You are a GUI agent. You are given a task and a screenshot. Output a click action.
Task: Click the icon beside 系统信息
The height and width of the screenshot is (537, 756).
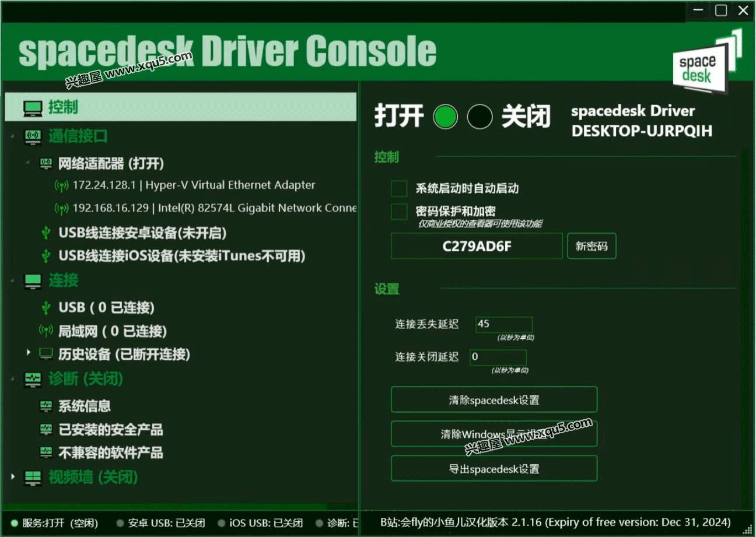[x=46, y=406]
